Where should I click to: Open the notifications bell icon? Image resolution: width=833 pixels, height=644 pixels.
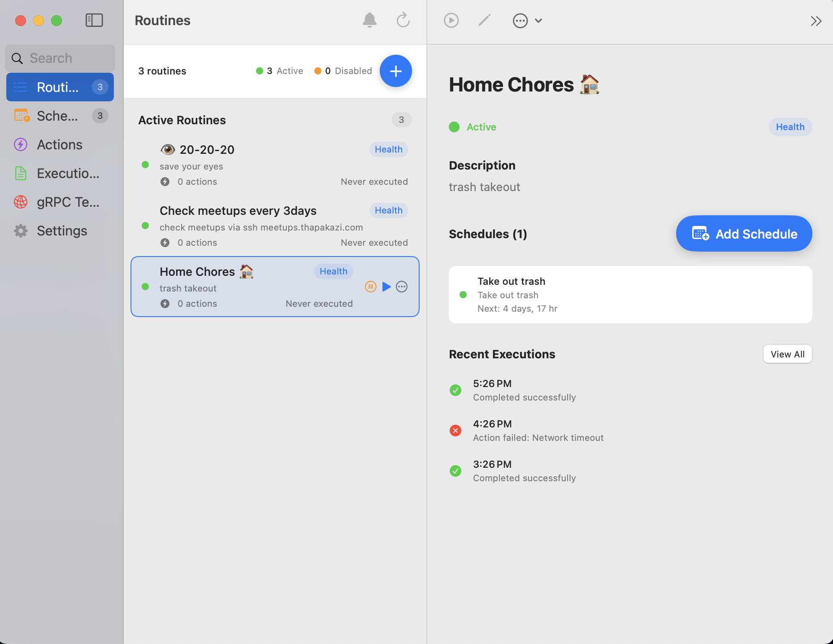pos(369,20)
